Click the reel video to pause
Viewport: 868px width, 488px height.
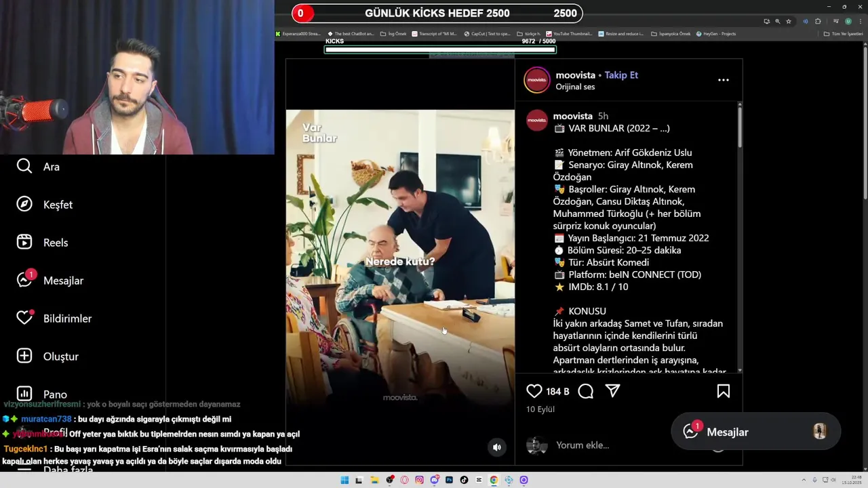pos(400,261)
